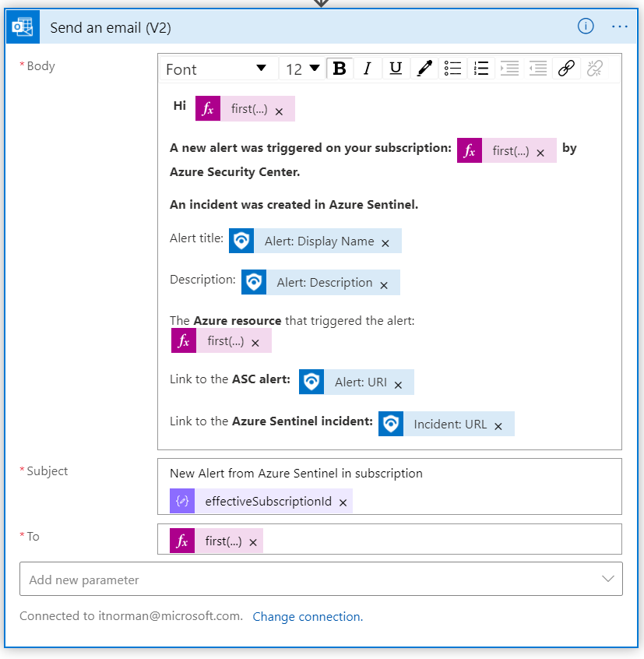Image resolution: width=644 pixels, height=659 pixels.
Task: Click the remove link (unlink) icon
Action: click(594, 68)
